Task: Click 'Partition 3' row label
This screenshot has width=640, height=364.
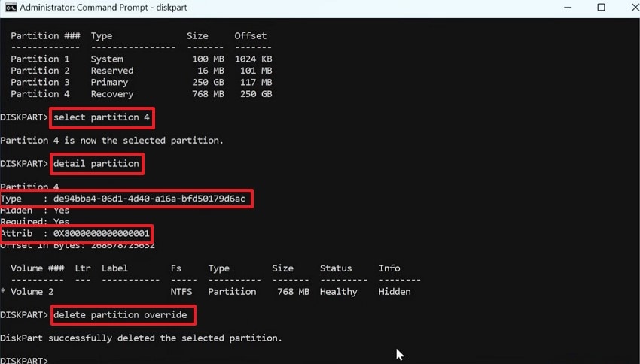Action: coord(40,82)
